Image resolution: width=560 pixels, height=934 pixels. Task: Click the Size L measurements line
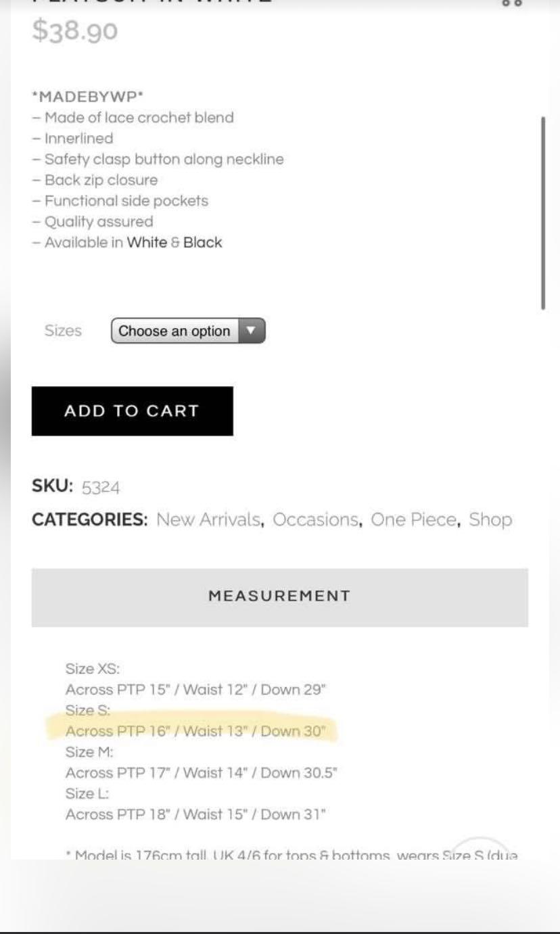(195, 814)
